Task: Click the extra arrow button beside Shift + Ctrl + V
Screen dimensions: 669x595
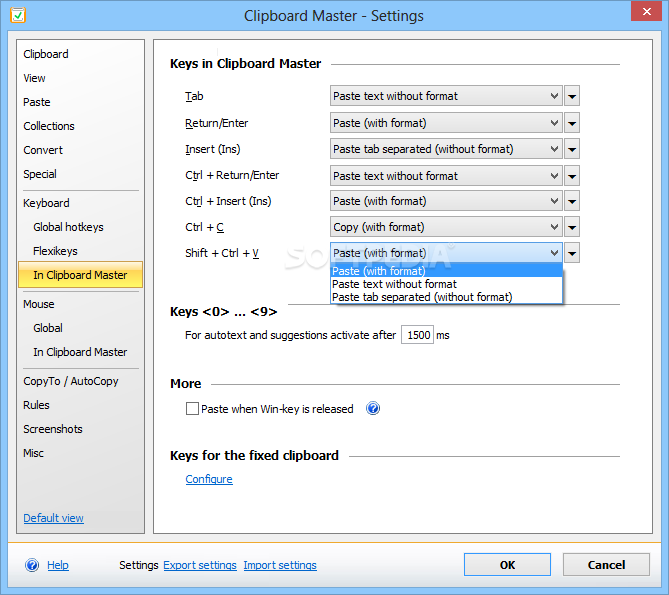Action: point(572,253)
